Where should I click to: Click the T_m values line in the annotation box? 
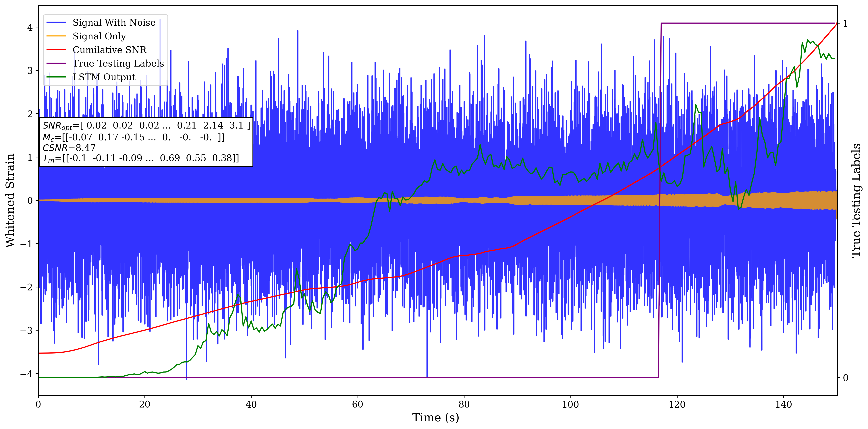[x=141, y=158]
